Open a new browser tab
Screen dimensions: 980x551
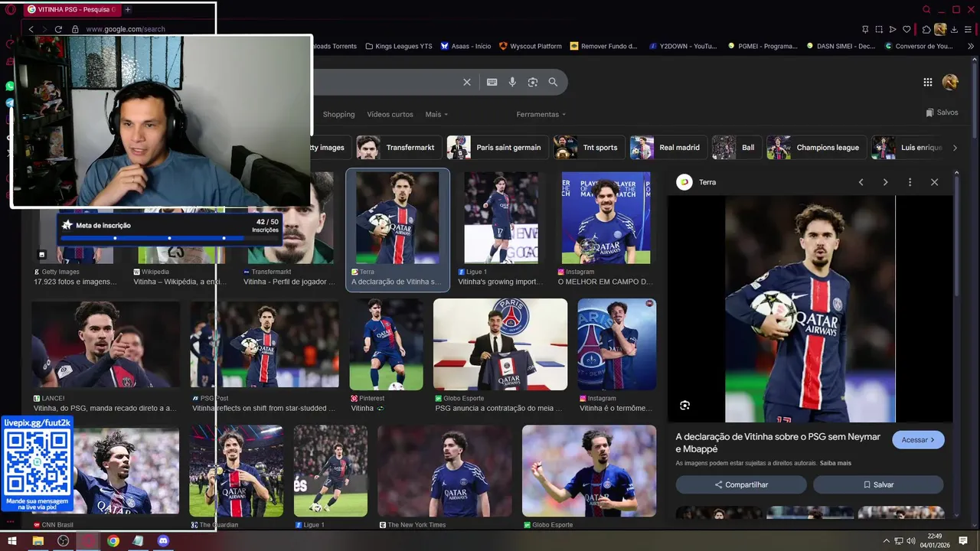point(128,9)
